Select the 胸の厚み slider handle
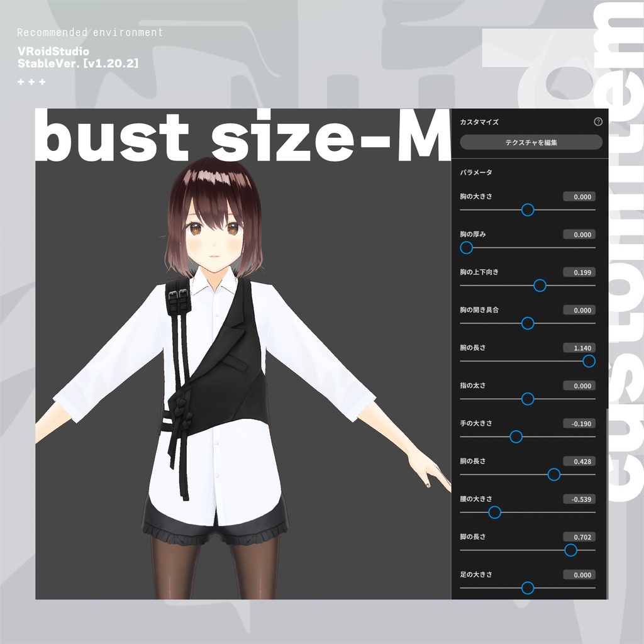Image resolution: width=644 pixels, height=644 pixels. click(x=465, y=248)
